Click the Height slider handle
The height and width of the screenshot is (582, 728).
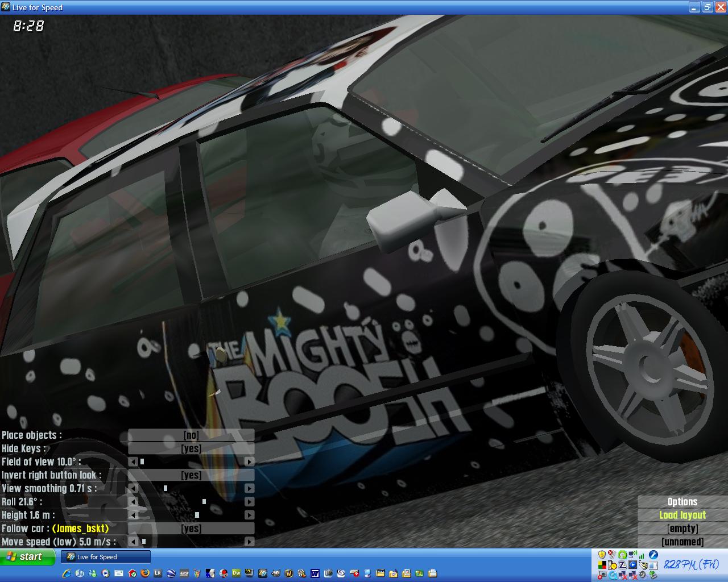click(x=197, y=515)
